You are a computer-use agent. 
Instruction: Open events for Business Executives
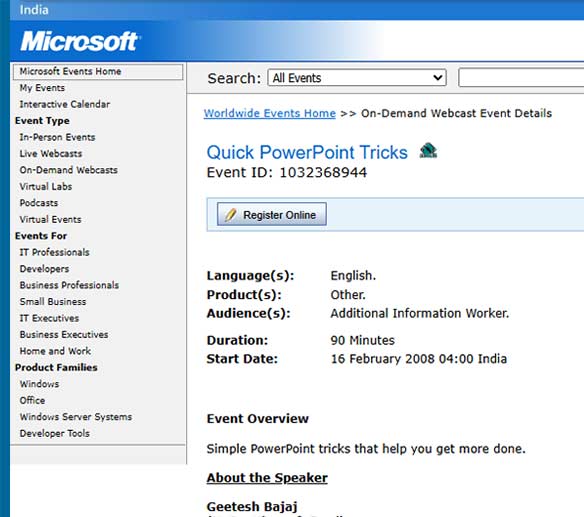[64, 334]
